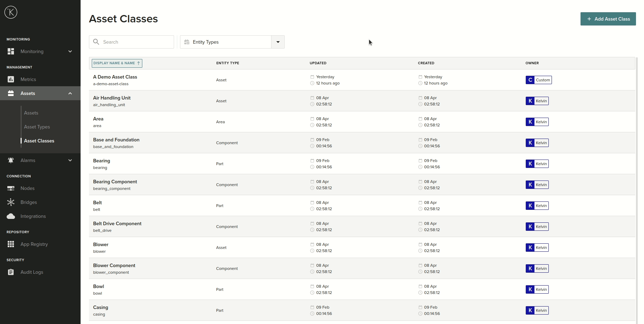The width and height of the screenshot is (644, 324).
Task: Expand the Entity Types filter dropdown
Action: click(x=277, y=42)
